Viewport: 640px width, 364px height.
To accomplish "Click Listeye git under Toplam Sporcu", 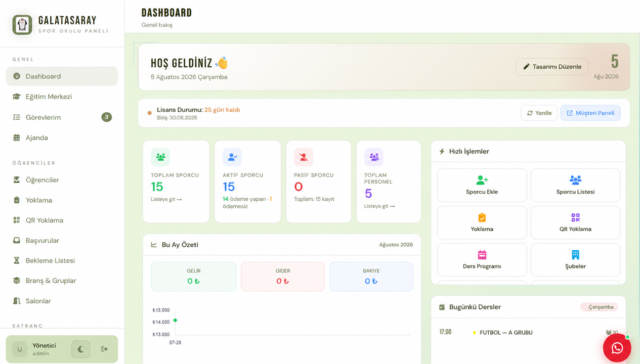I will pyautogui.click(x=166, y=199).
